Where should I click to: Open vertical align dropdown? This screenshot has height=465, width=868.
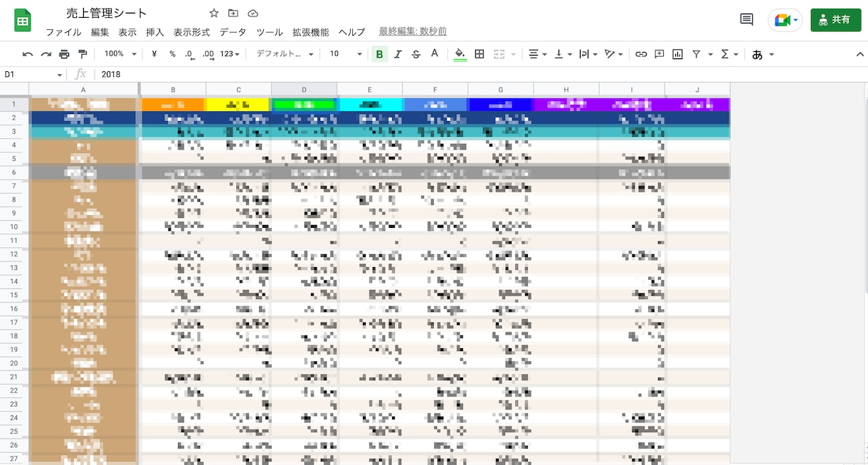[x=563, y=54]
